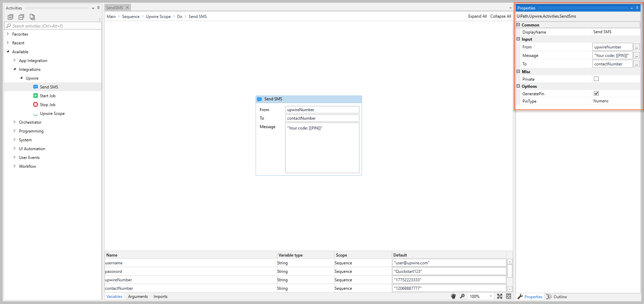Select the Upwire Scope activity icon
The height and width of the screenshot is (304, 644).
(x=36, y=114)
